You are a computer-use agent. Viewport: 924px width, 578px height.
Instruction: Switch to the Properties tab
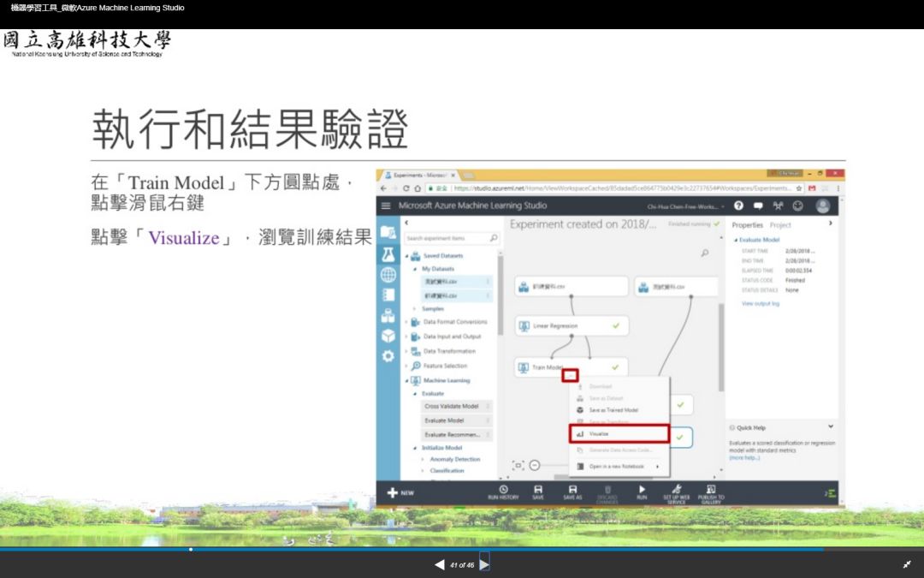pos(747,224)
